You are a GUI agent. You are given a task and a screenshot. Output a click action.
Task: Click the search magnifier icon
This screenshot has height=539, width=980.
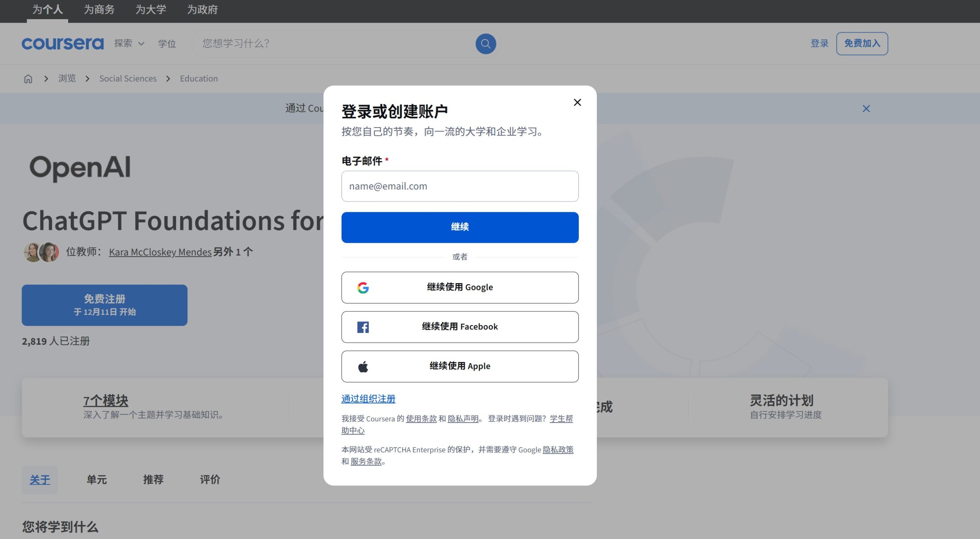[485, 43]
